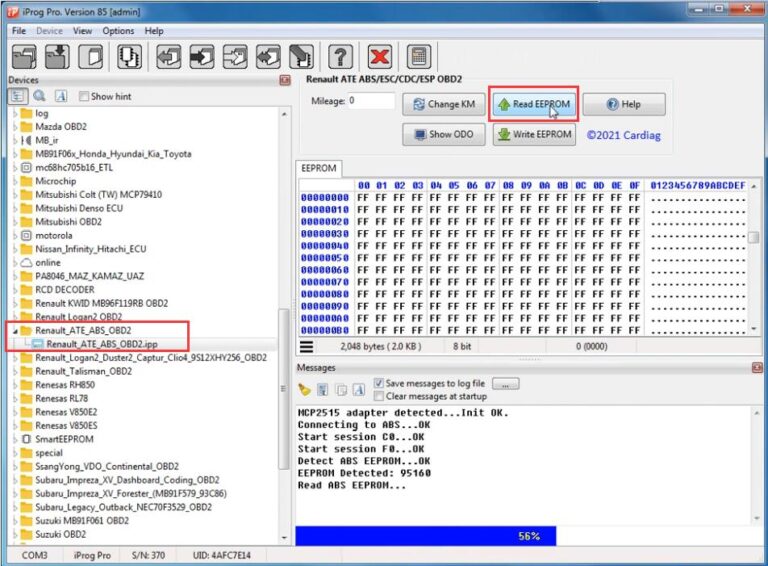Click the read device gray left-arrow toolbar icon

(x=168, y=56)
